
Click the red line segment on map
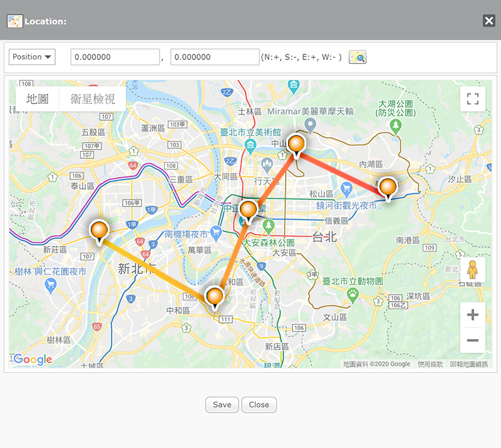point(341,173)
